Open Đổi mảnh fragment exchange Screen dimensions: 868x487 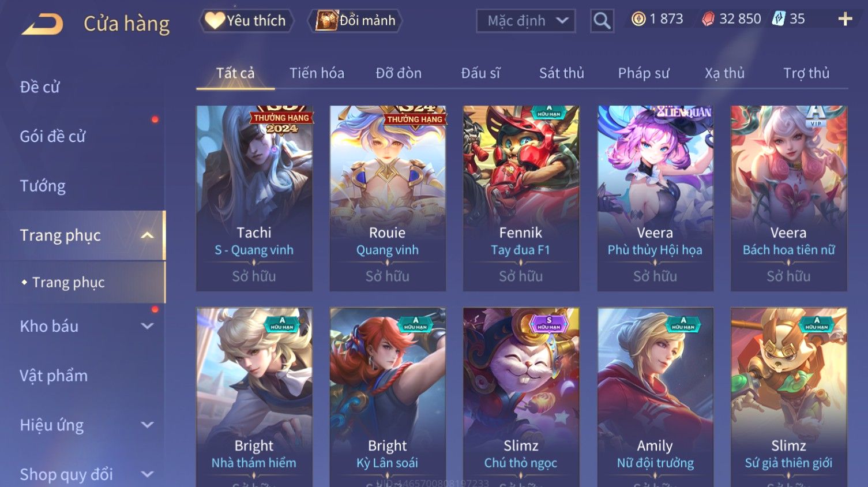356,21
